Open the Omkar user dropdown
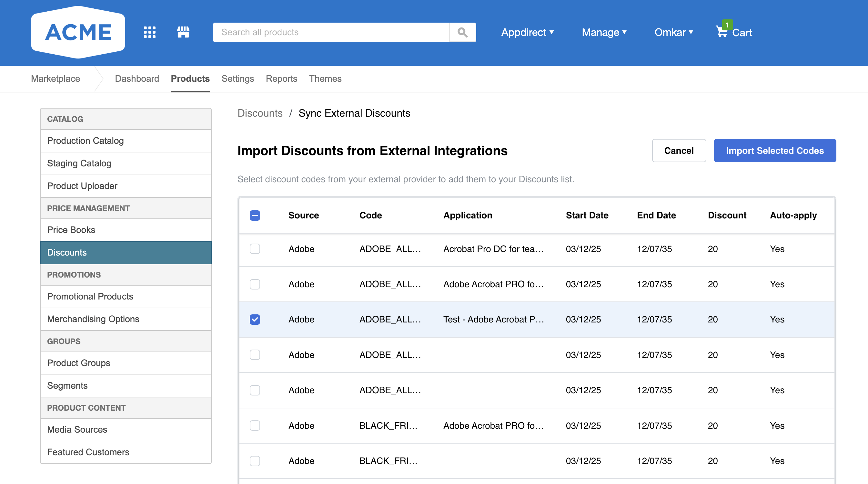This screenshot has width=868, height=484. coord(673,32)
